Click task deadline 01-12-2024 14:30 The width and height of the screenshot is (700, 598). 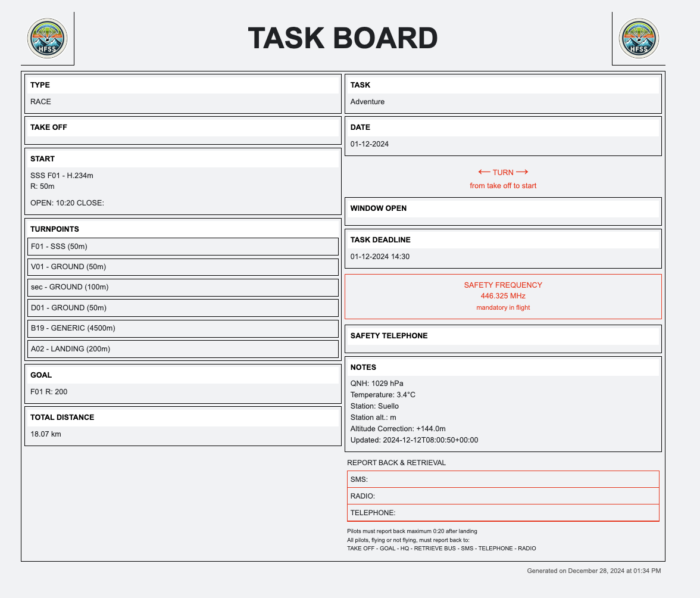380,257
